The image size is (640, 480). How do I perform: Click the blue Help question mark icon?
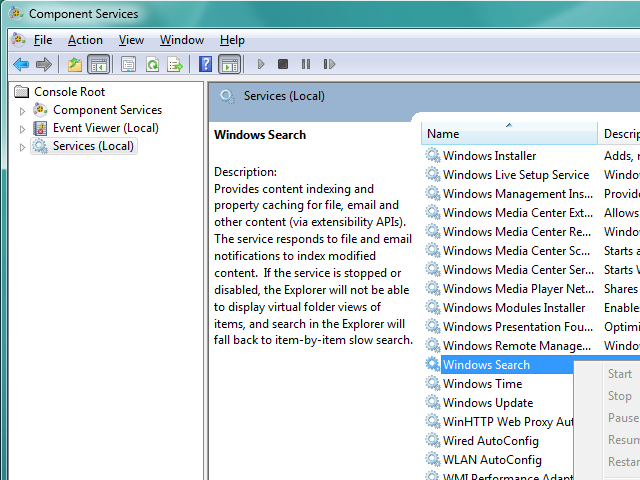(x=205, y=64)
